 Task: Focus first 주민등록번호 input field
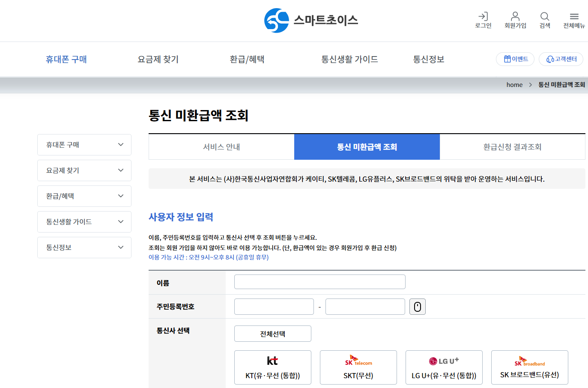pos(274,307)
